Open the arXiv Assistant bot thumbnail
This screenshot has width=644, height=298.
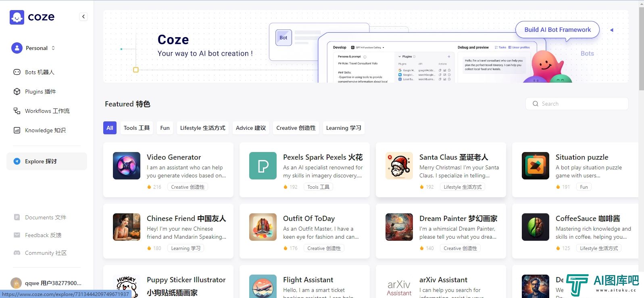coord(399,286)
